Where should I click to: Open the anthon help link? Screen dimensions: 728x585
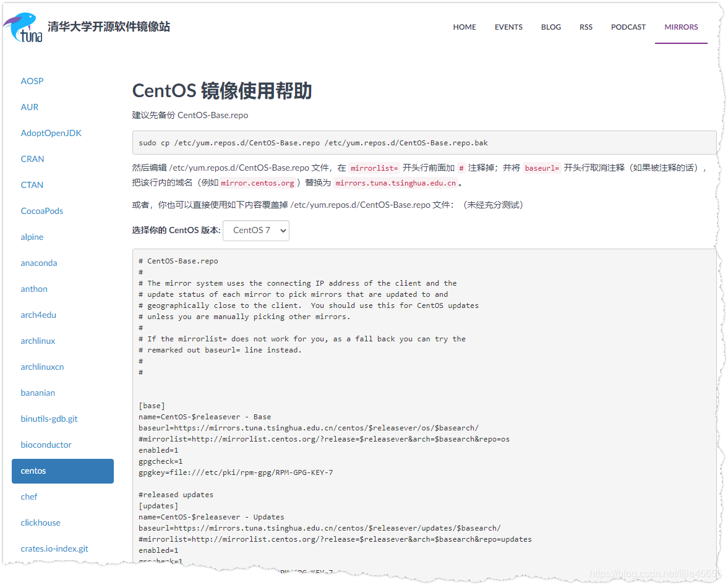coord(34,289)
